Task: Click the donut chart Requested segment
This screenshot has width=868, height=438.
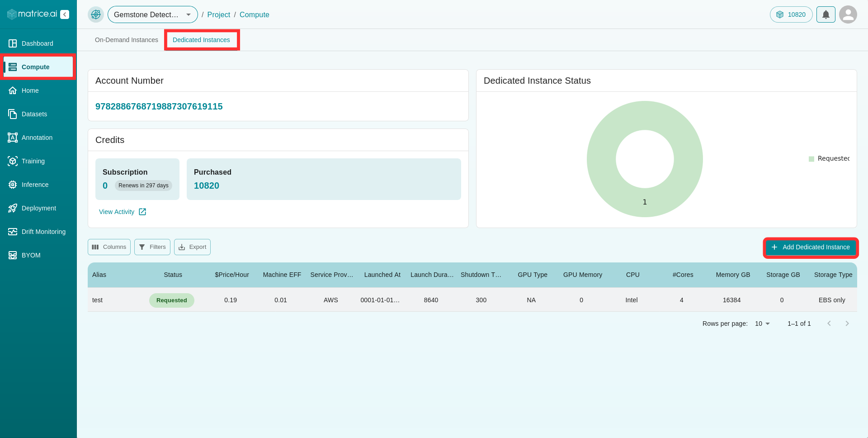Action: tap(645, 202)
